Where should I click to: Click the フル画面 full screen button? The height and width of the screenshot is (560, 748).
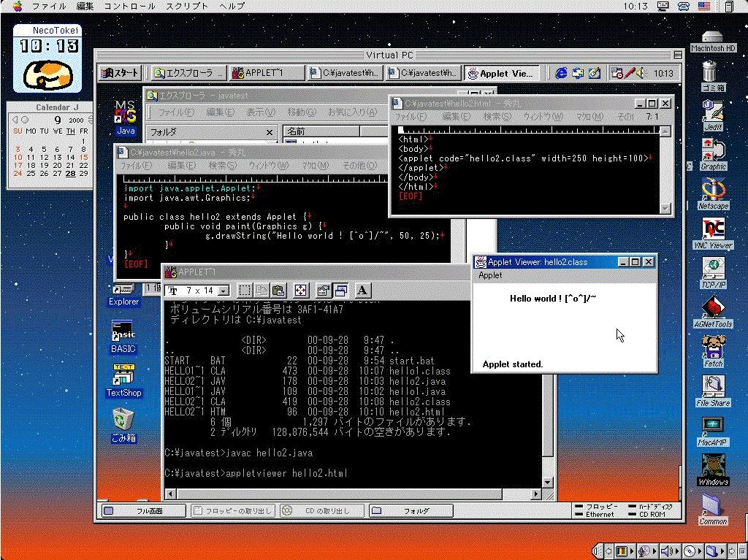point(144,511)
